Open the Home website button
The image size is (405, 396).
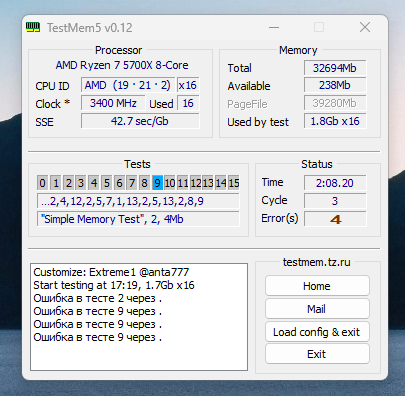(317, 286)
